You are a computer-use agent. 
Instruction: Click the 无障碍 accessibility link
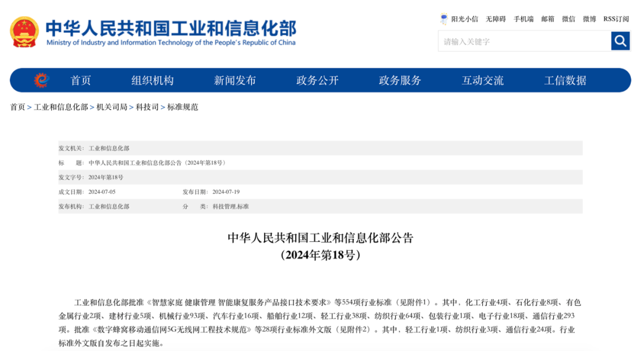coord(496,19)
